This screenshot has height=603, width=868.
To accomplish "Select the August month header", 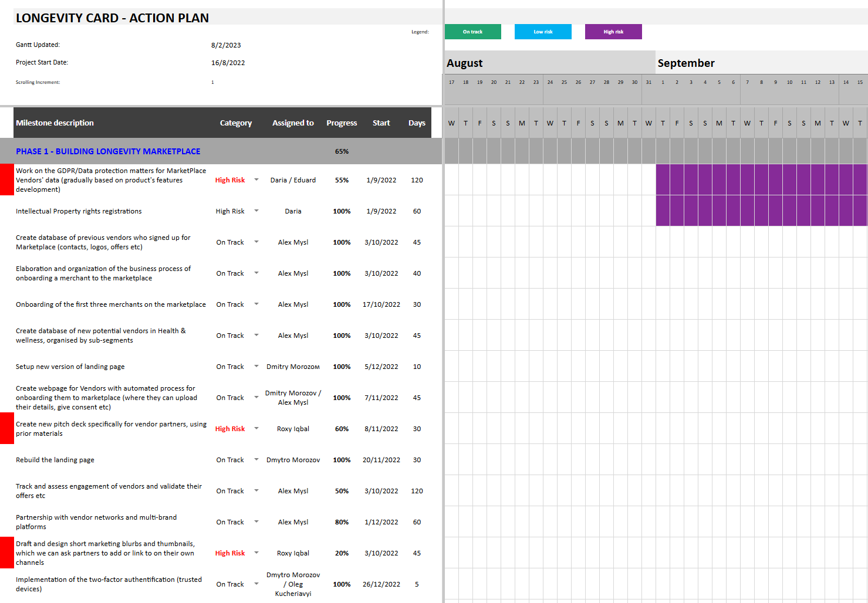I will pos(465,63).
